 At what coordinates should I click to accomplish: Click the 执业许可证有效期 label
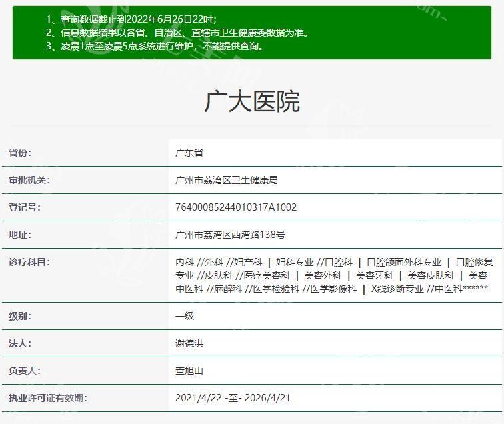click(x=48, y=398)
